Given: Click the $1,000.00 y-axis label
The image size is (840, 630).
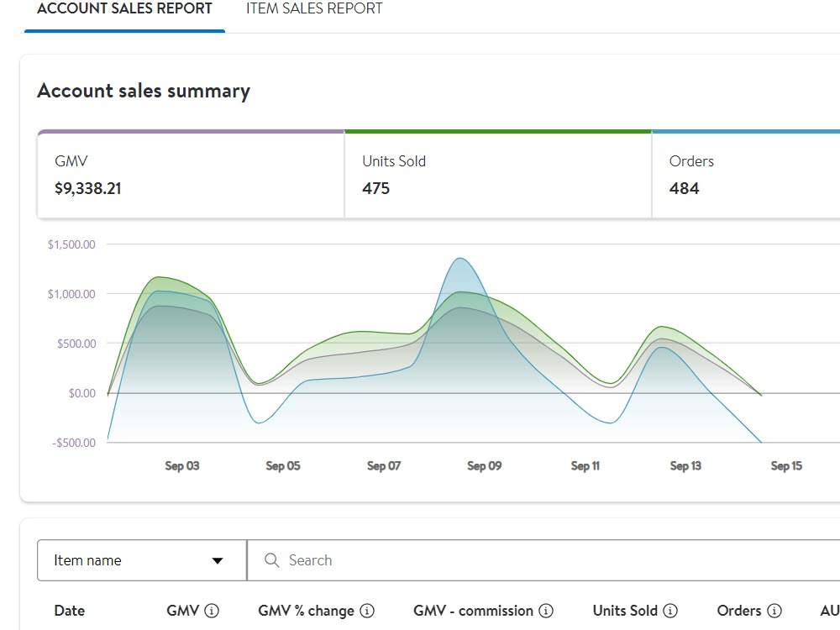Looking at the screenshot, I should pyautogui.click(x=71, y=294).
